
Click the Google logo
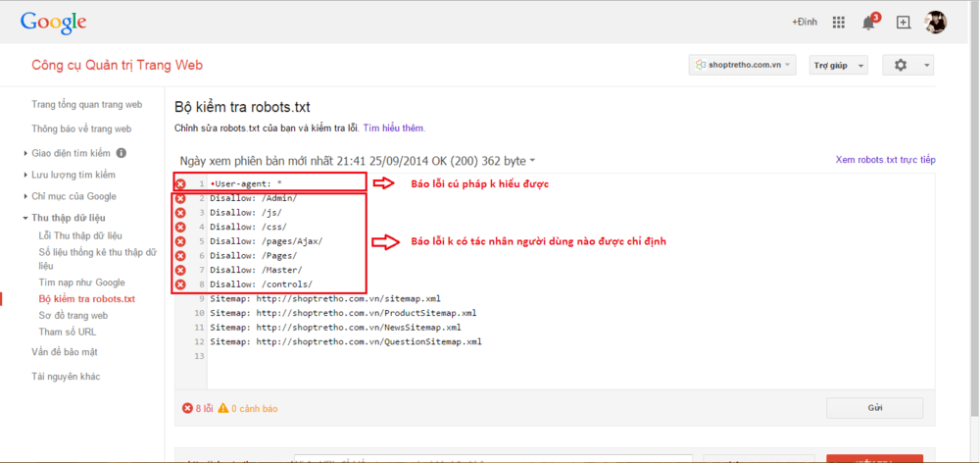pos(53,23)
